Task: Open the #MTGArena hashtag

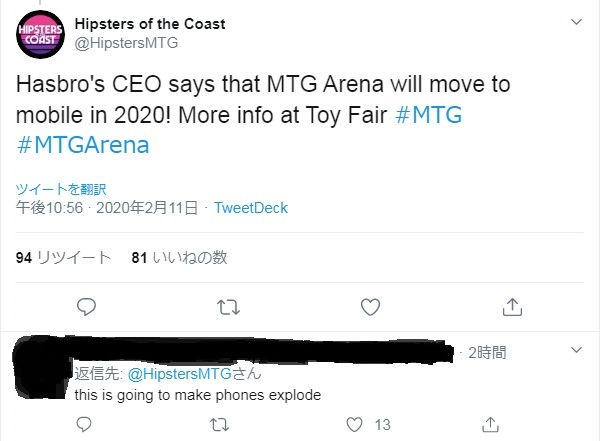Action: (83, 144)
